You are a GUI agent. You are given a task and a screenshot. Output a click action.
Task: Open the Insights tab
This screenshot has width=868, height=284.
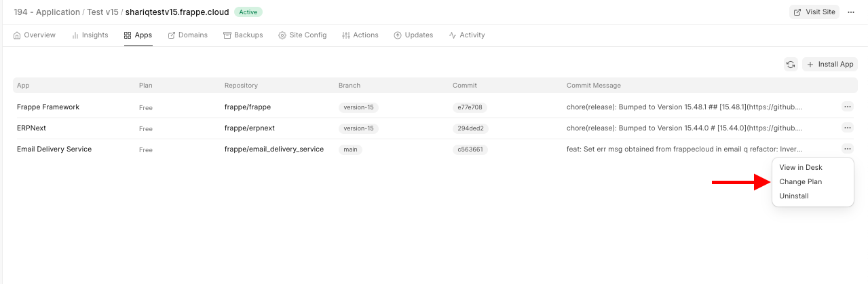90,35
